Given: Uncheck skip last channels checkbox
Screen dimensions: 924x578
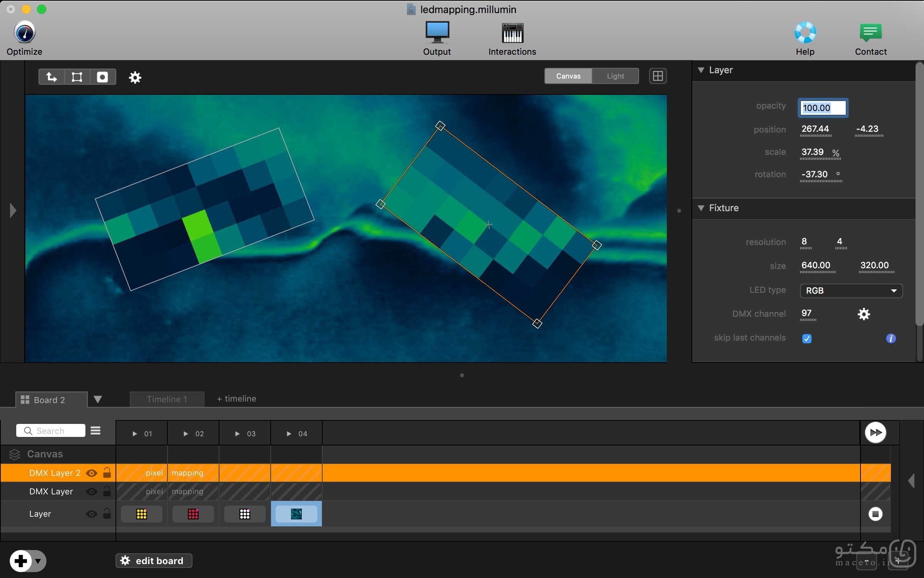Looking at the screenshot, I should click(807, 338).
